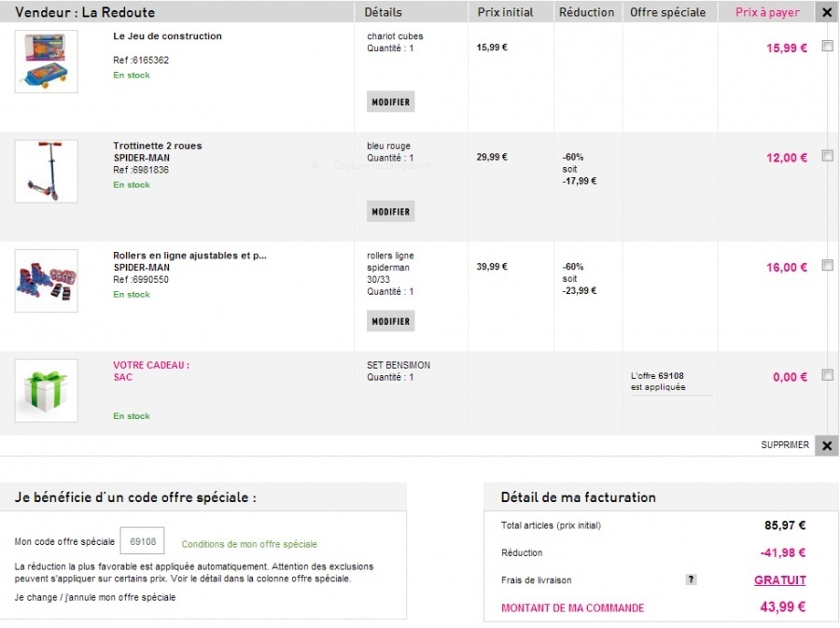Click the GRATUIT delivery fee link

[x=779, y=580]
